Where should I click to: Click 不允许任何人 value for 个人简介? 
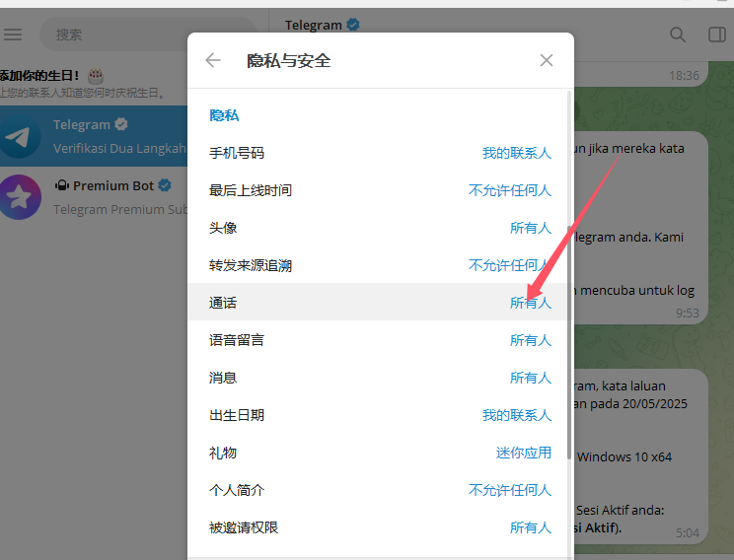(510, 490)
